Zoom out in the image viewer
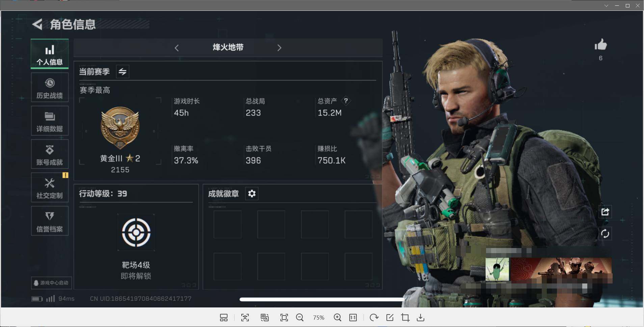Screen dimensions: 644x327 tap(300, 318)
